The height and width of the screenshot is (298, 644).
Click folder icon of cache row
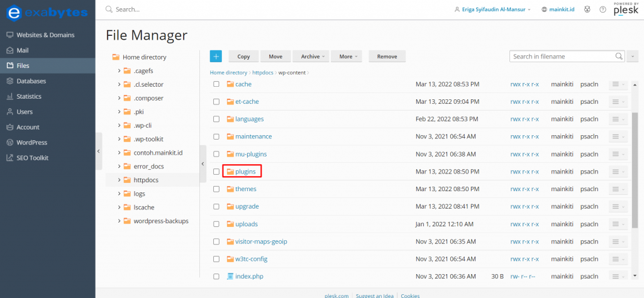point(230,84)
